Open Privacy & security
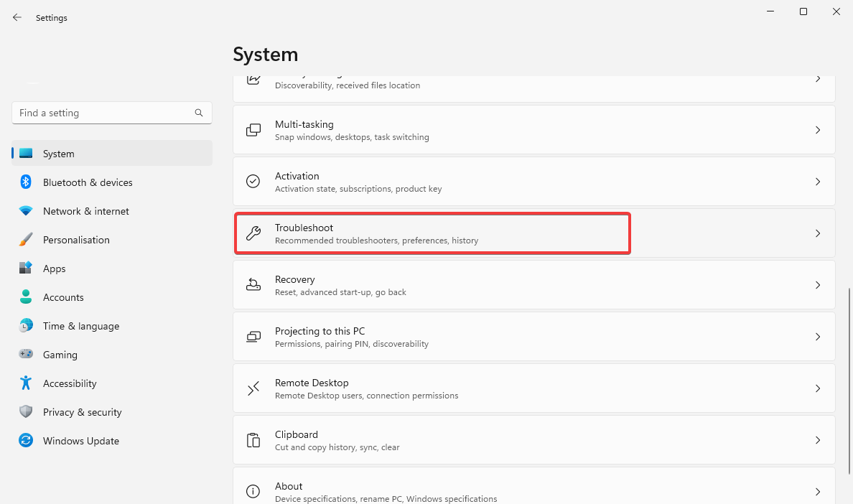 click(x=112, y=412)
